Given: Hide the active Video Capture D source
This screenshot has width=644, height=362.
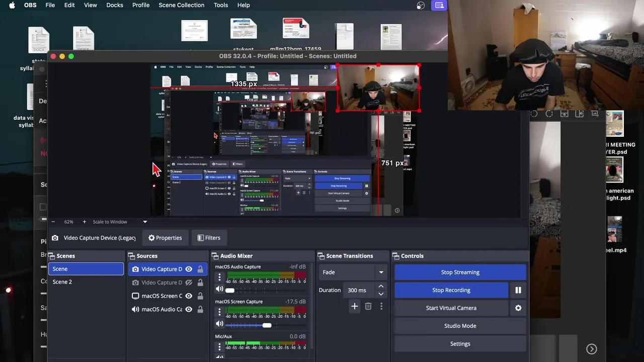Looking at the screenshot, I should tap(189, 269).
